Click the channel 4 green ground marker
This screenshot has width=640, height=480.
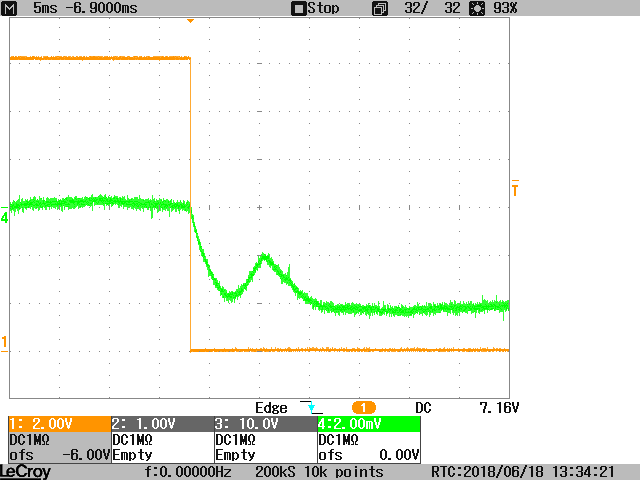pyautogui.click(x=4, y=215)
